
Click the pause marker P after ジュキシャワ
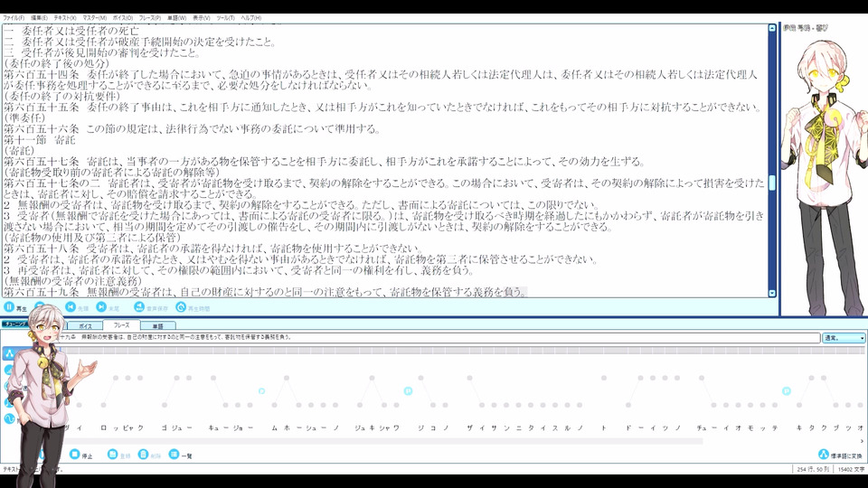(x=408, y=391)
